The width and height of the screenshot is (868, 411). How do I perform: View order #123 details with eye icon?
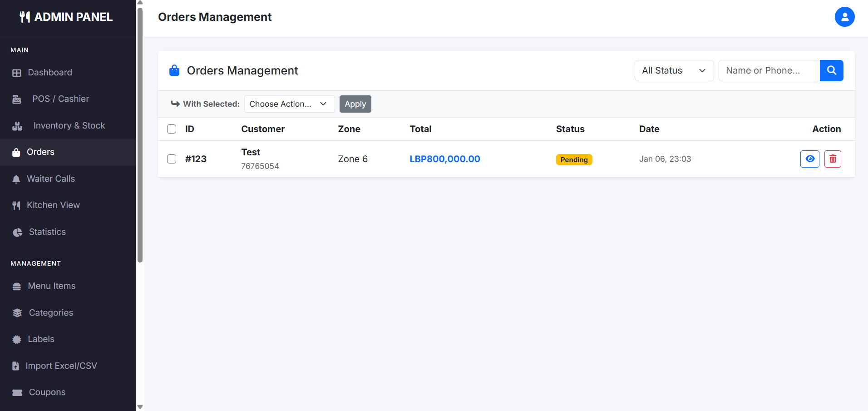pyautogui.click(x=809, y=159)
